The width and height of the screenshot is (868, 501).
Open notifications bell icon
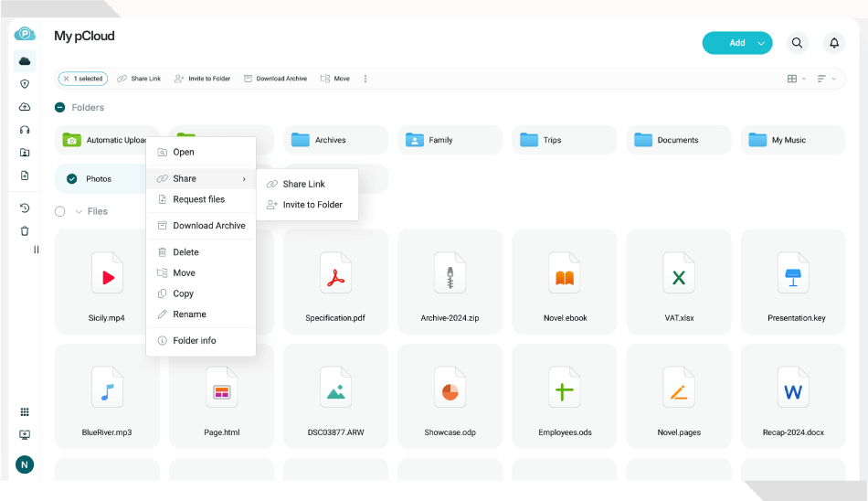click(834, 43)
